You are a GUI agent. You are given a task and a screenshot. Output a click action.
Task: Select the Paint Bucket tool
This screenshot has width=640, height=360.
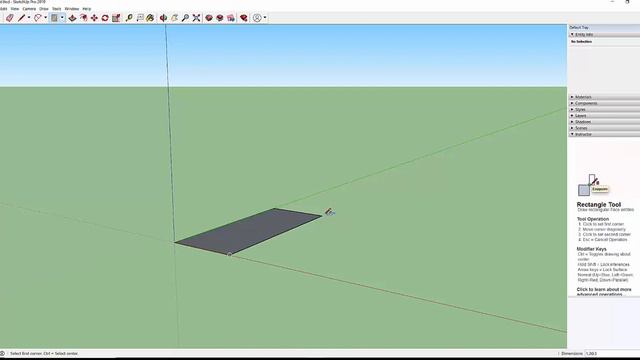tap(150, 18)
